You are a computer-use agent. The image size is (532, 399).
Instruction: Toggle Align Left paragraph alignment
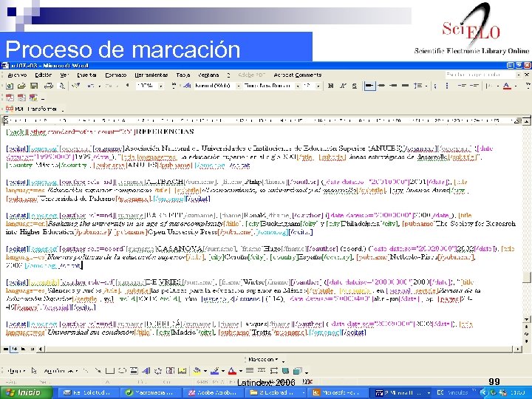coord(369,86)
